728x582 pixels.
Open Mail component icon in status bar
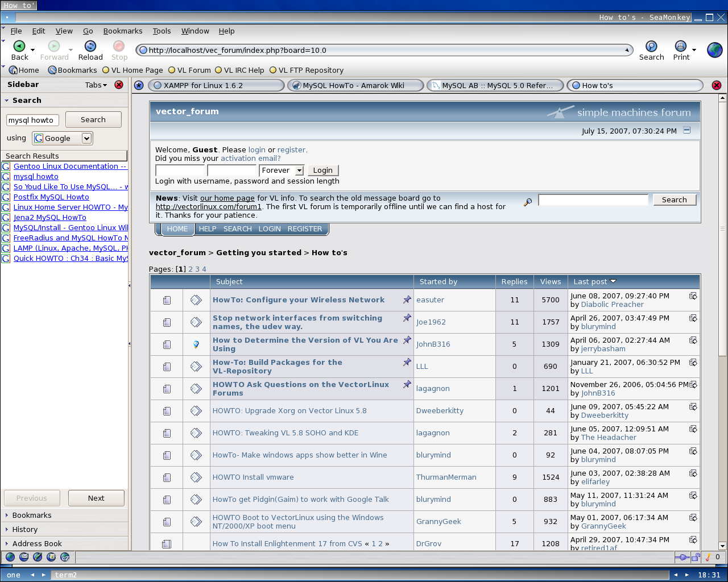coord(24,557)
